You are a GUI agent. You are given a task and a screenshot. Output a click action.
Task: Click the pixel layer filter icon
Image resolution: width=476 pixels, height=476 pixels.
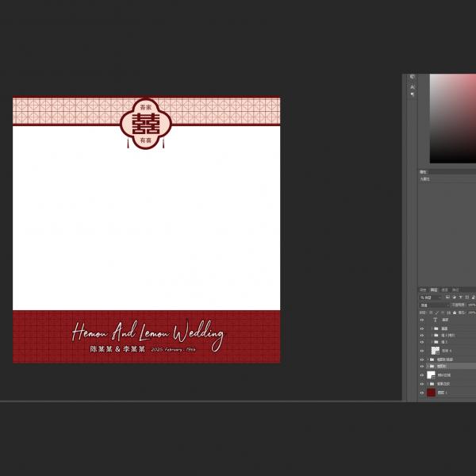pyautogui.click(x=449, y=297)
